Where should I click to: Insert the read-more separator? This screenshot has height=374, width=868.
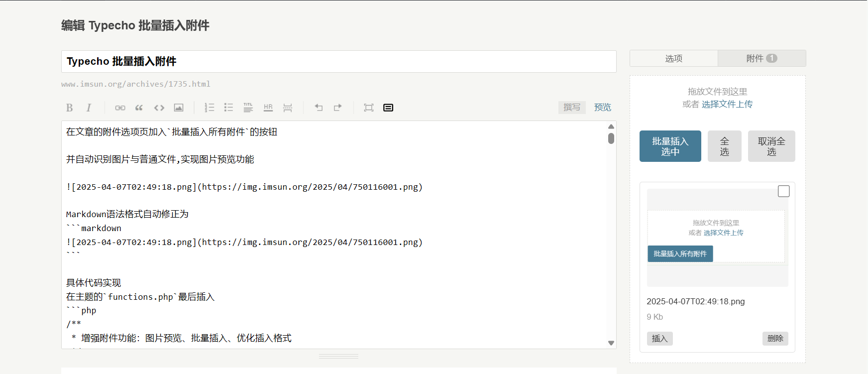[x=288, y=108]
